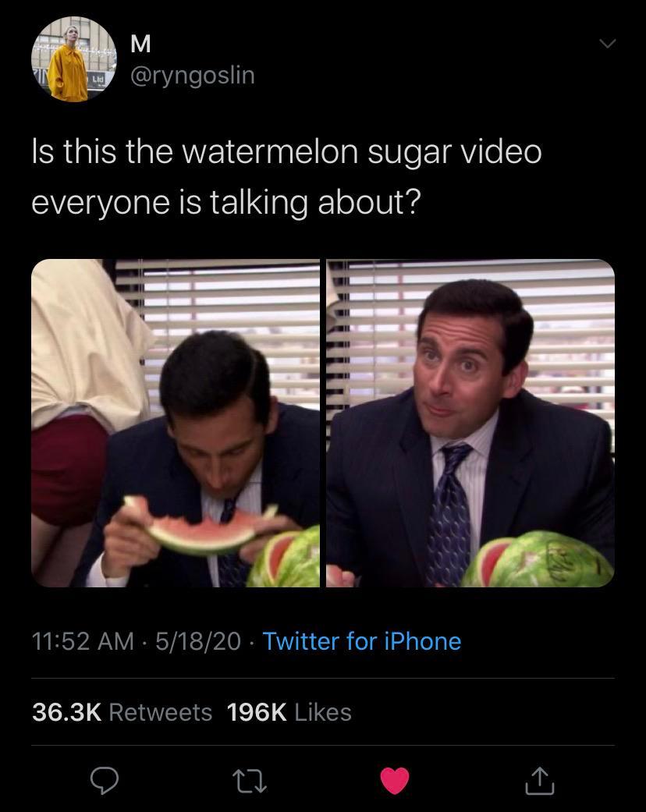Click the word Retweets
646x812 pixels.
(161, 712)
